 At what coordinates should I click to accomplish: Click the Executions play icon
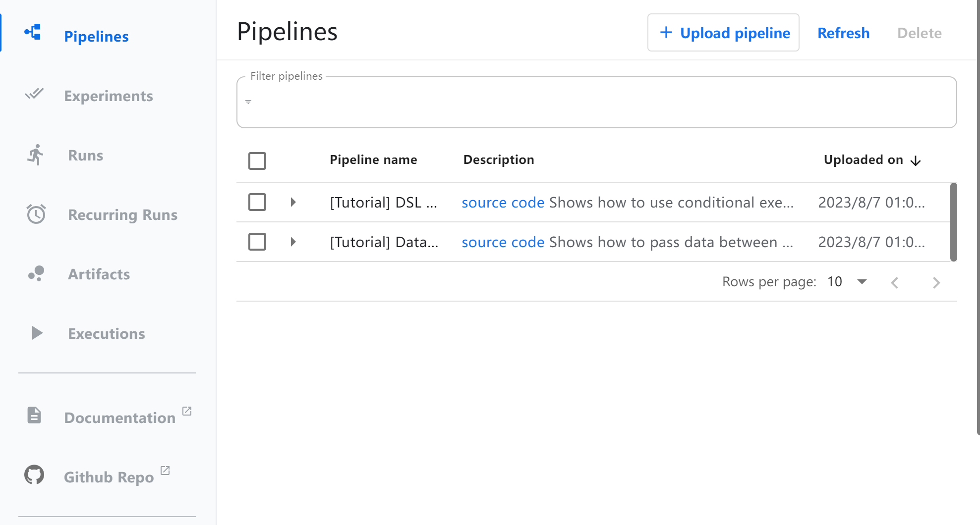(37, 333)
